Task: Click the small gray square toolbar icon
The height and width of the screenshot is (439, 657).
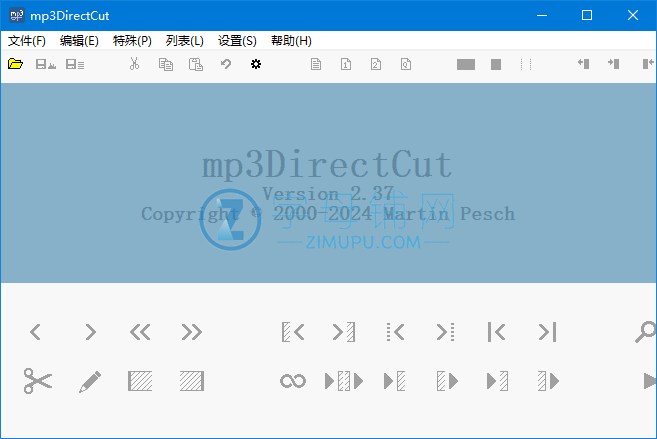Action: coord(496,65)
